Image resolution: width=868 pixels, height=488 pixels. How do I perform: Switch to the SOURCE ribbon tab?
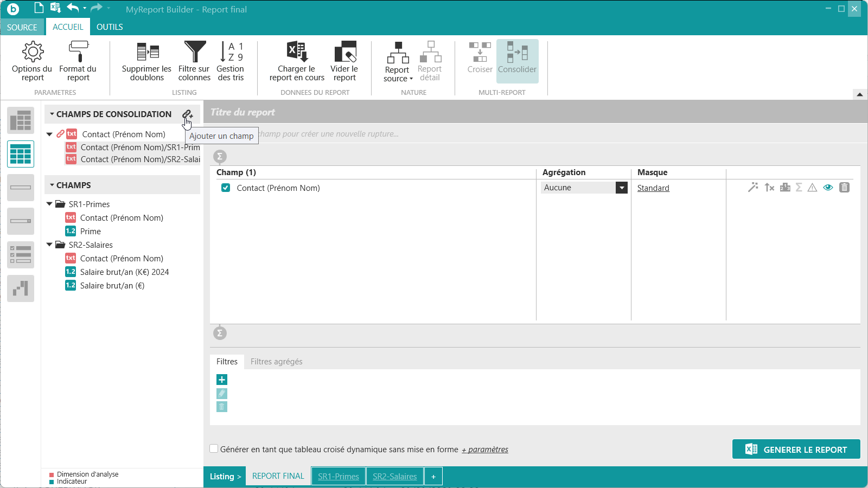pos(22,27)
